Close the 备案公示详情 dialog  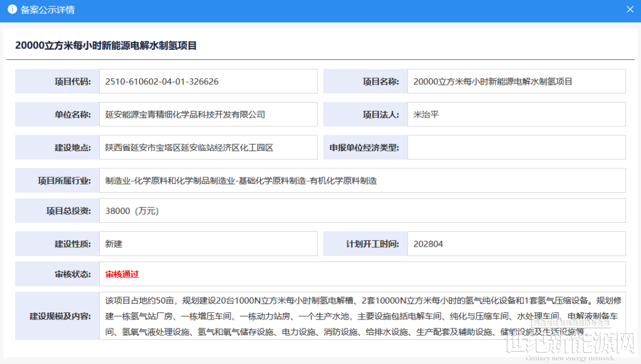pyautogui.click(x=630, y=10)
